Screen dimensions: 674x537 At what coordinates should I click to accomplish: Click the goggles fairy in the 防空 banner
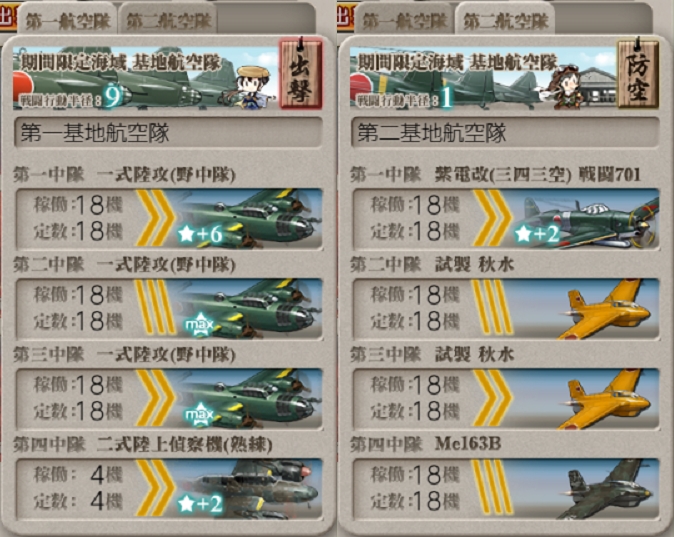point(565,87)
